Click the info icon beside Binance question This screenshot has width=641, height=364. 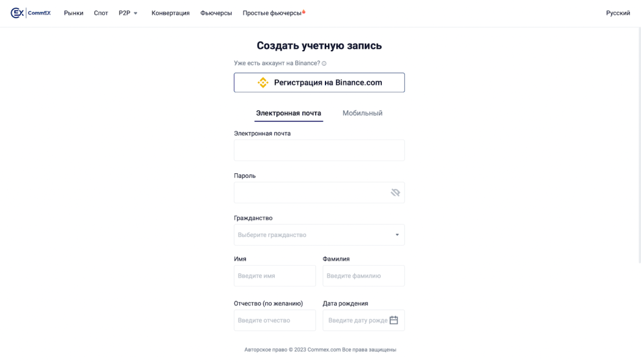tap(324, 63)
